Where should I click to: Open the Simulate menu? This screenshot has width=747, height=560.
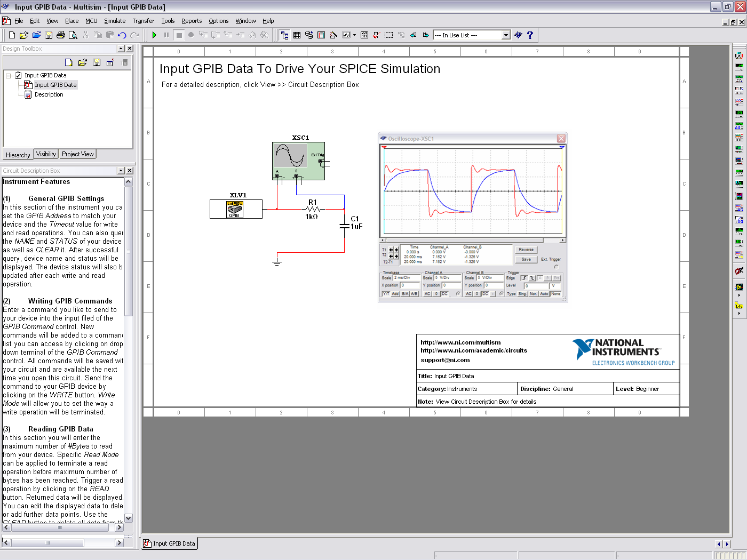click(x=115, y=21)
